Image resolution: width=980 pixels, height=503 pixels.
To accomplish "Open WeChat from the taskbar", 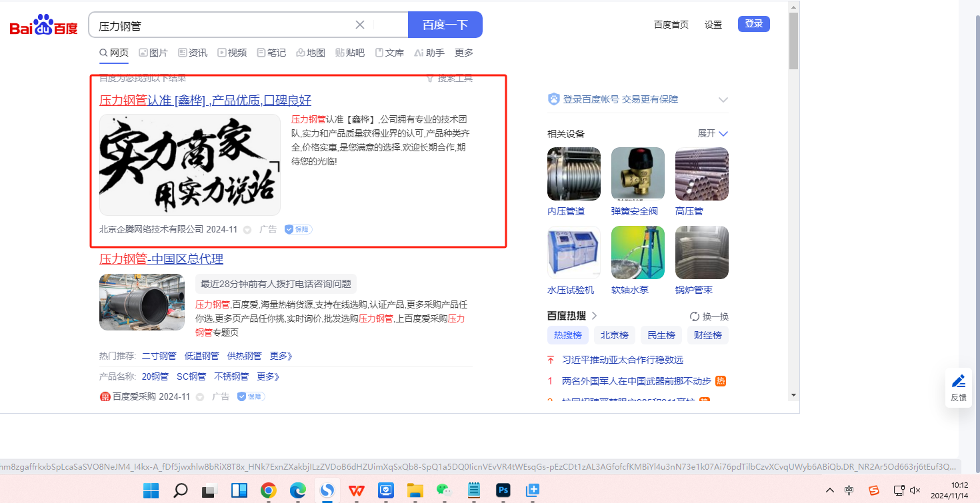I will [x=445, y=491].
